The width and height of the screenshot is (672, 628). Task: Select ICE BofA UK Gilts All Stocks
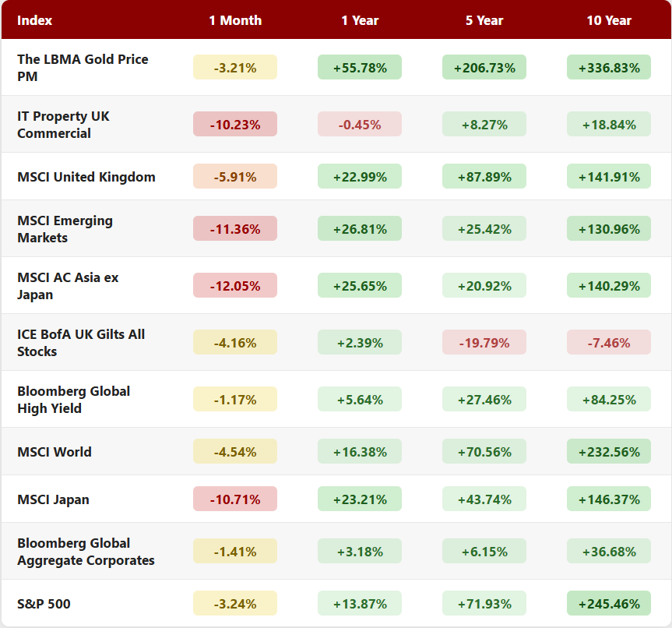coord(81,343)
